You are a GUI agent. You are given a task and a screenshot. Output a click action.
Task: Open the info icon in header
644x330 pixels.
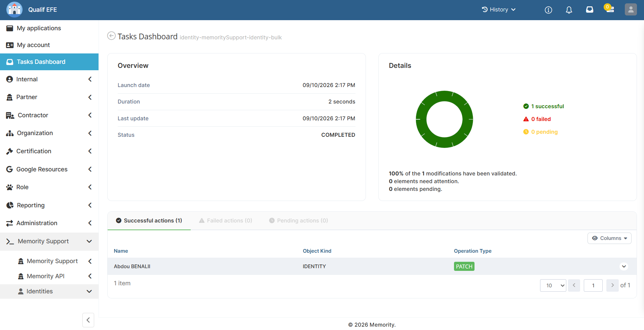(x=548, y=10)
